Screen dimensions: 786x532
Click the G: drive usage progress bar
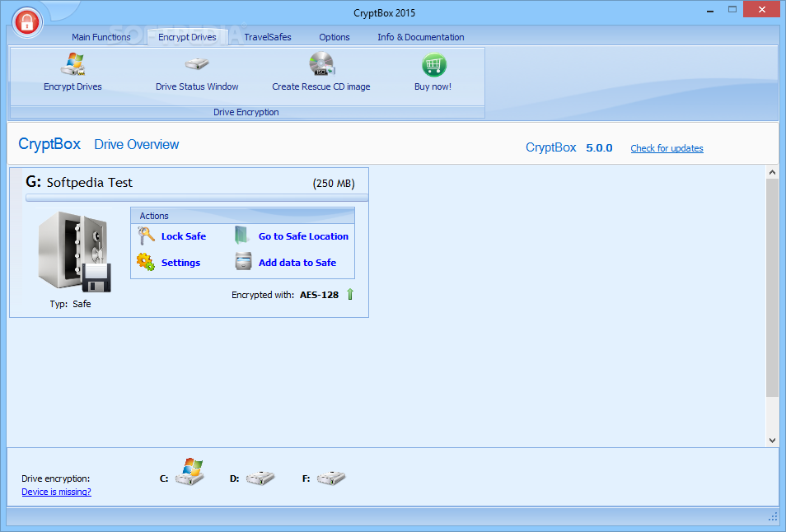coord(197,198)
